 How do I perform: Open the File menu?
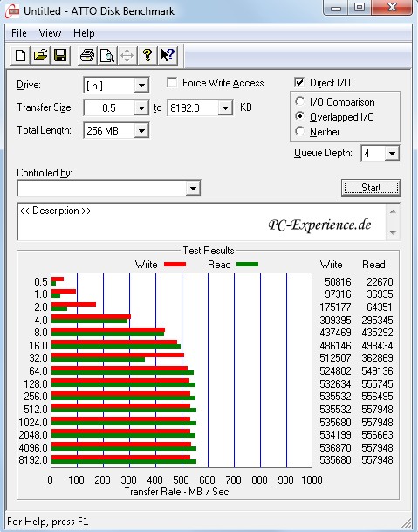tap(18, 33)
